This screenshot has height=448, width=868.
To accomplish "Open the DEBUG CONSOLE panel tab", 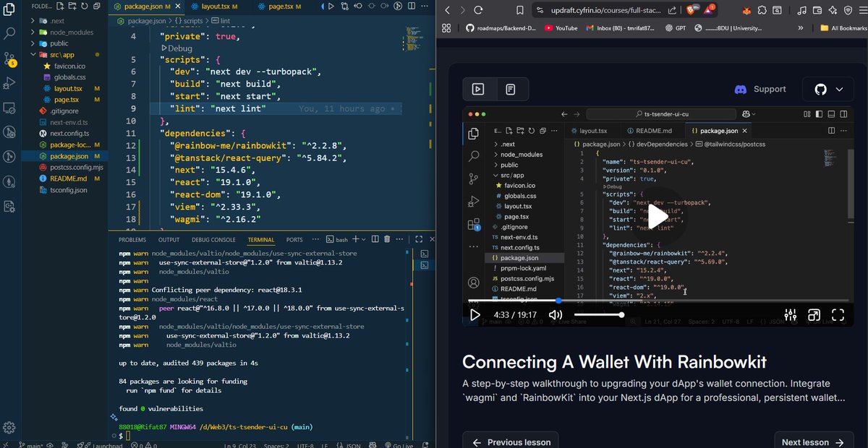I will 213,239.
